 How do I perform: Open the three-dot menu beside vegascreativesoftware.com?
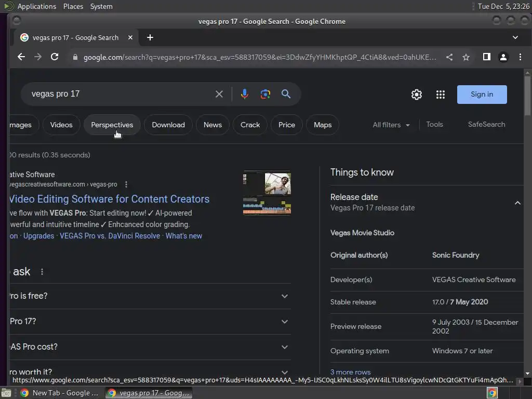[126, 184]
